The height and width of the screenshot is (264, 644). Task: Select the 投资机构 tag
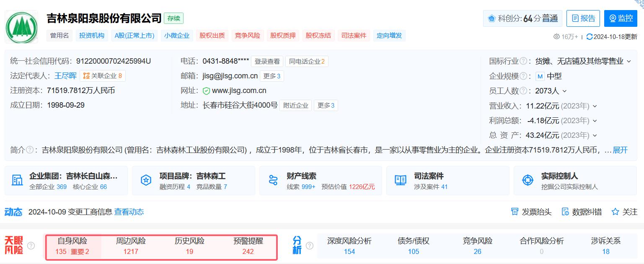pyautogui.click(x=92, y=36)
